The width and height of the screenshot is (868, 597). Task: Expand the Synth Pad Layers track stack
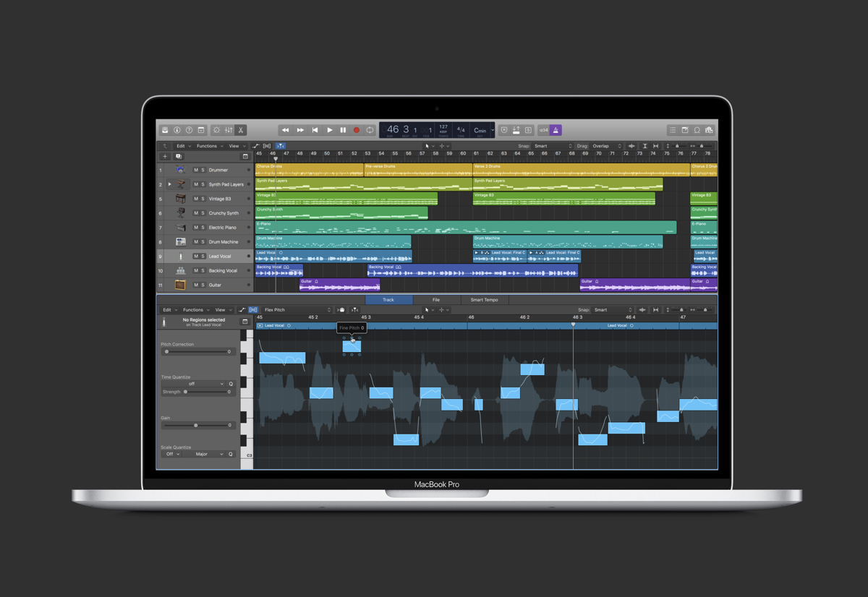[170, 184]
